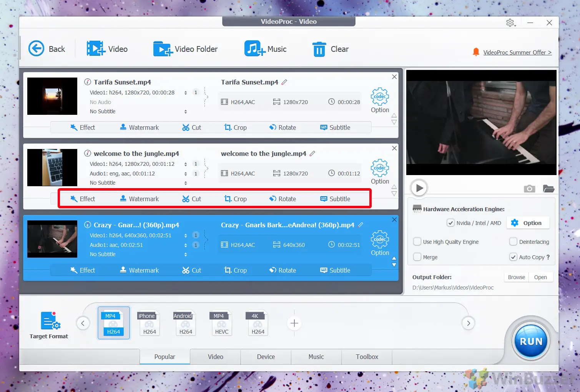
Task: Switch to the Device tab
Action: [266, 357]
